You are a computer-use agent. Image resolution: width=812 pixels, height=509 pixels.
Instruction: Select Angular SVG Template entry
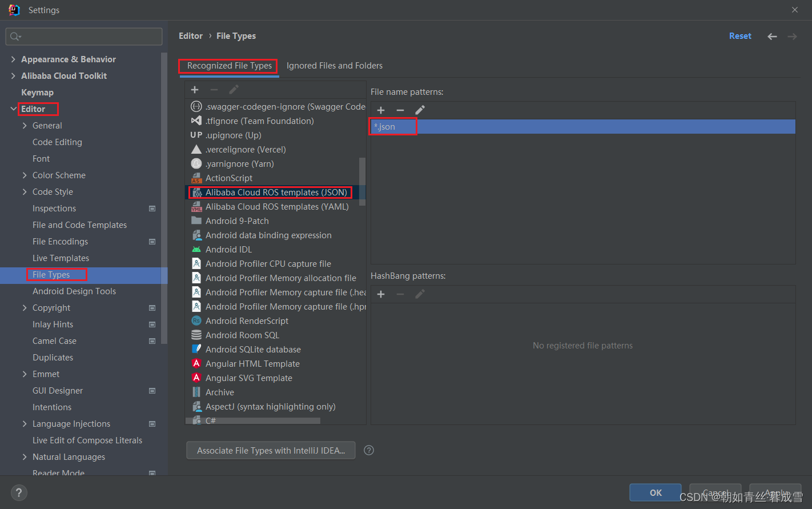pyautogui.click(x=249, y=378)
